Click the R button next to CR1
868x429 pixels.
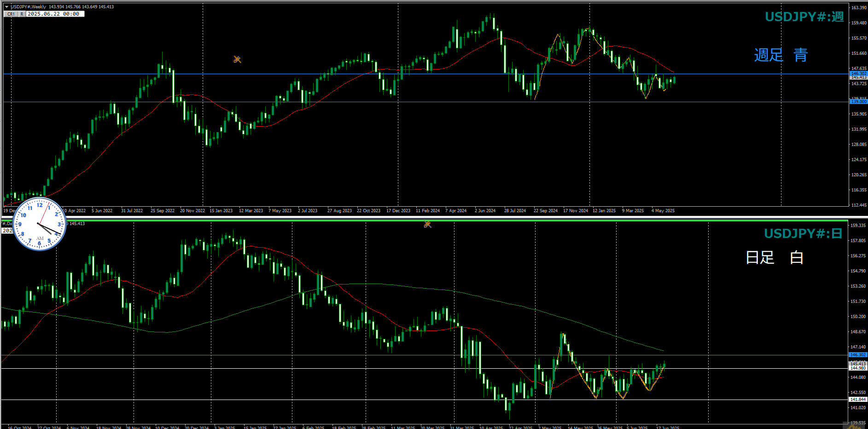pos(22,14)
